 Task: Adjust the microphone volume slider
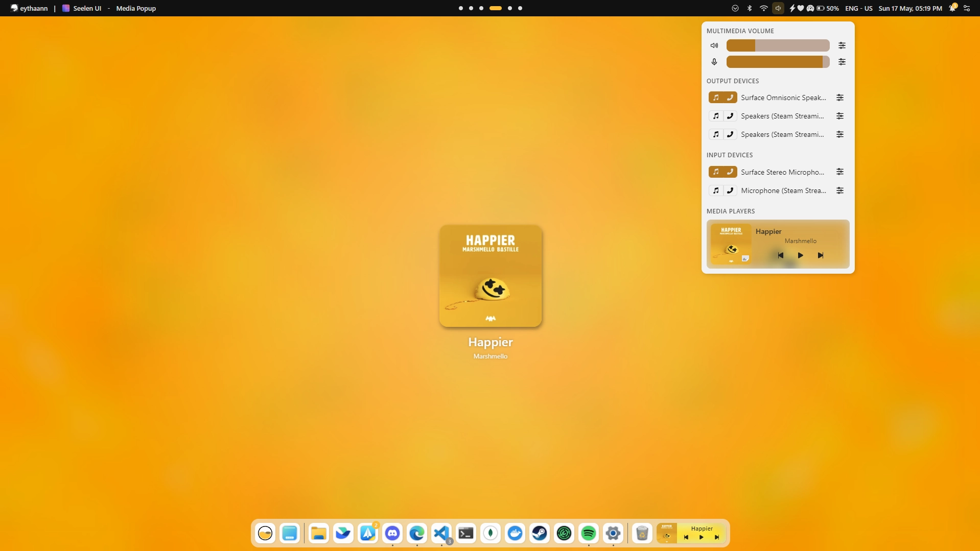[x=778, y=62]
